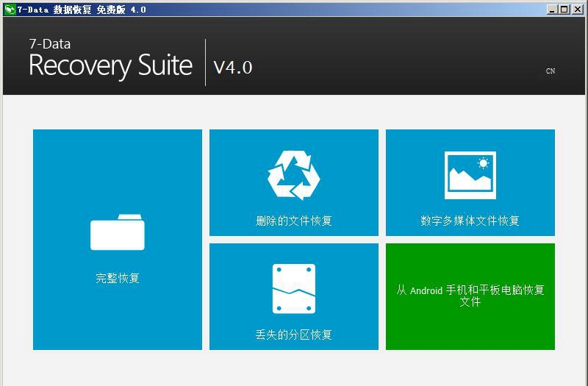Select the 删除的文件恢复 label
The width and height of the screenshot is (588, 386).
[x=293, y=221]
